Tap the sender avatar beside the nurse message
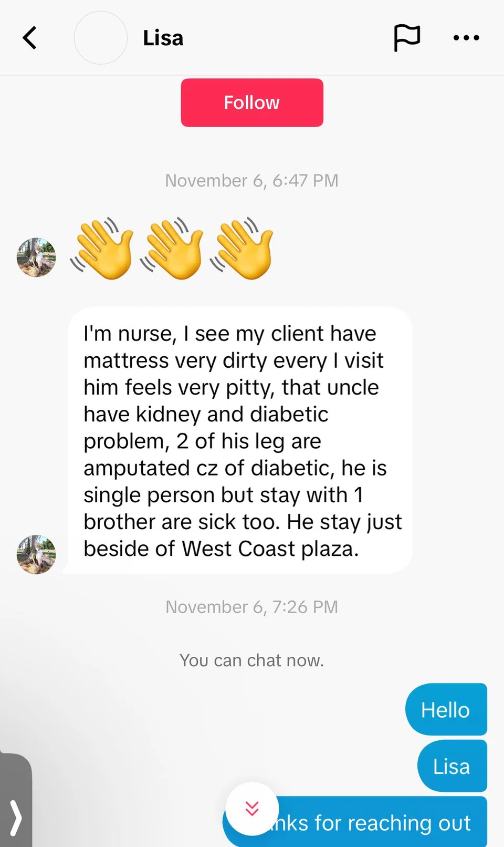The width and height of the screenshot is (504, 847). point(36,554)
